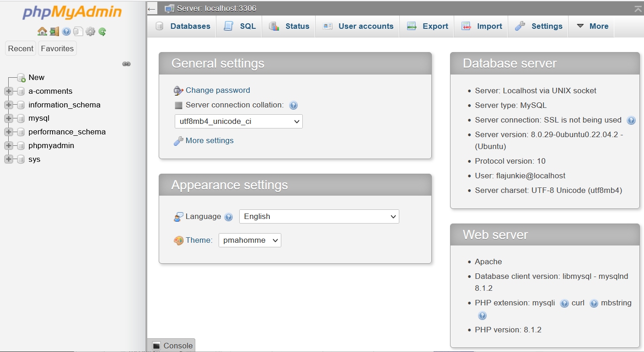Select the phpmyadmin database name
This screenshot has width=644, height=352.
point(51,146)
